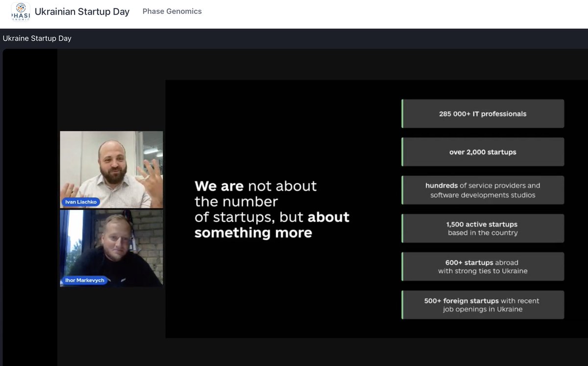Screen dimensions: 588x366
Task: Select Ivan Liachko's video thumbnail
Action: [x=111, y=170]
